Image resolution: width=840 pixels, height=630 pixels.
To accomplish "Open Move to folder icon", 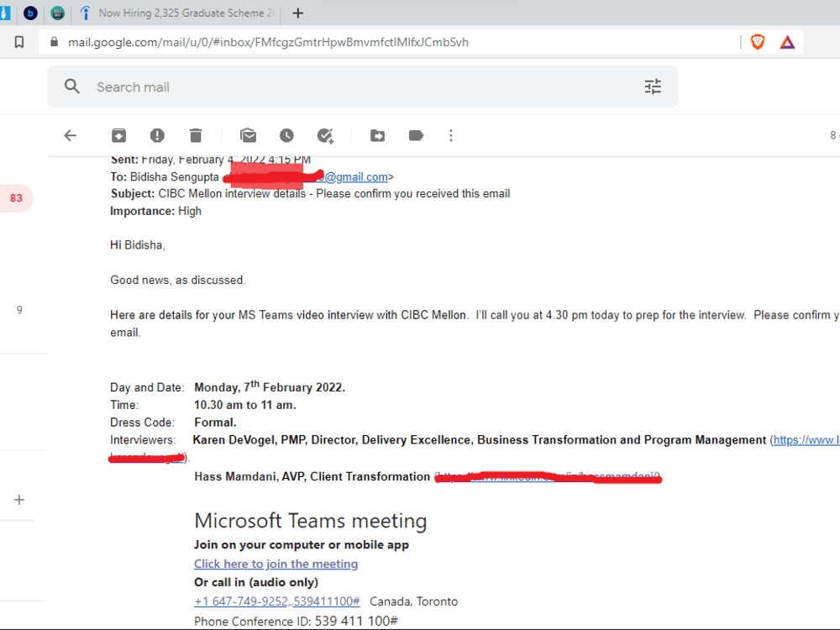I will (378, 135).
